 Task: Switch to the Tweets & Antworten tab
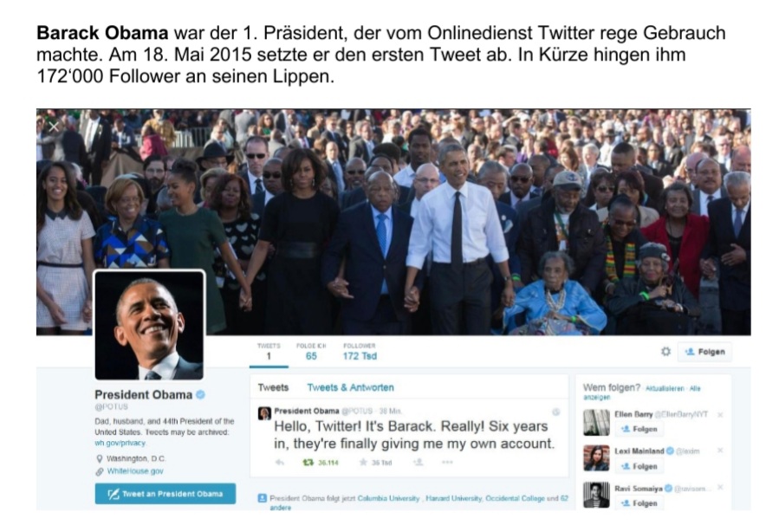coord(350,387)
